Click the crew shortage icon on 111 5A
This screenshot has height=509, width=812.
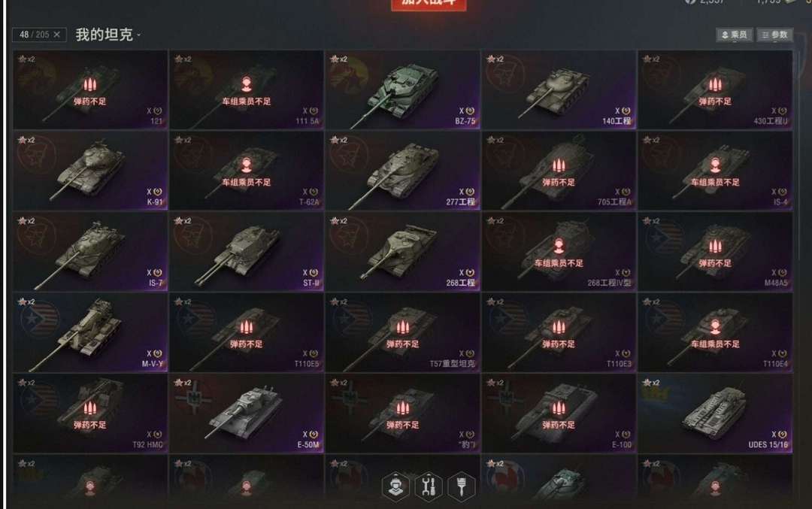[x=247, y=84]
